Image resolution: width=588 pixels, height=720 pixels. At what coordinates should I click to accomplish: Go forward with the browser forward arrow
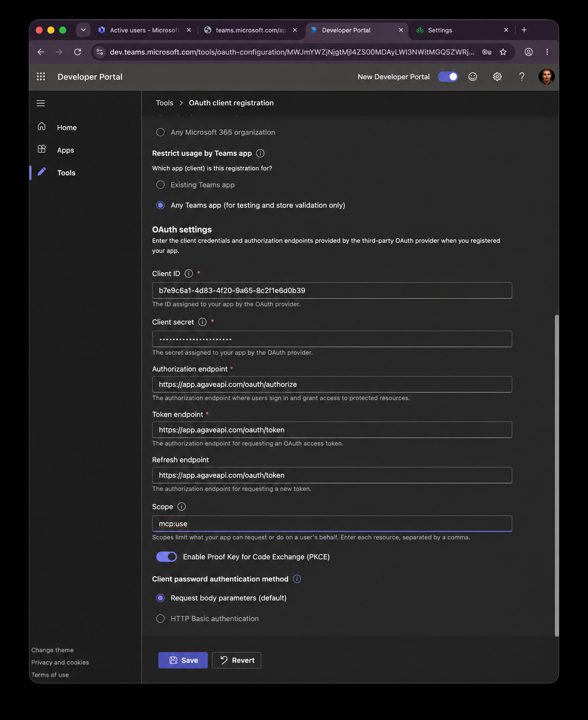point(59,52)
